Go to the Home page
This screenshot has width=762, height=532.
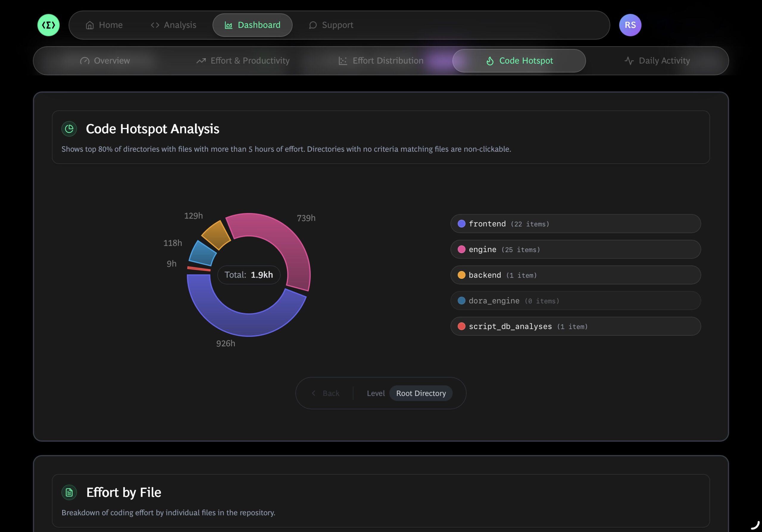[x=104, y=25]
